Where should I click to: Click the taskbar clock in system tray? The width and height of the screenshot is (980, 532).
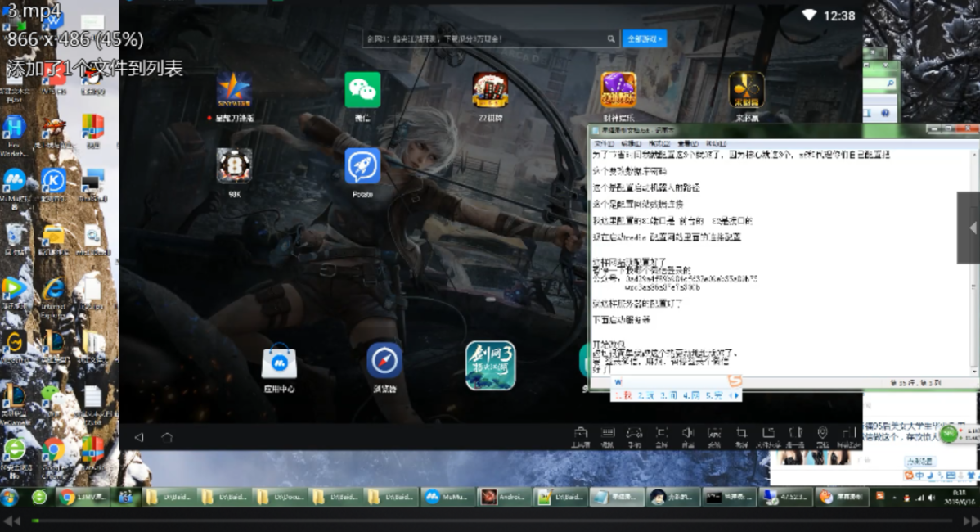pyautogui.click(x=958, y=498)
